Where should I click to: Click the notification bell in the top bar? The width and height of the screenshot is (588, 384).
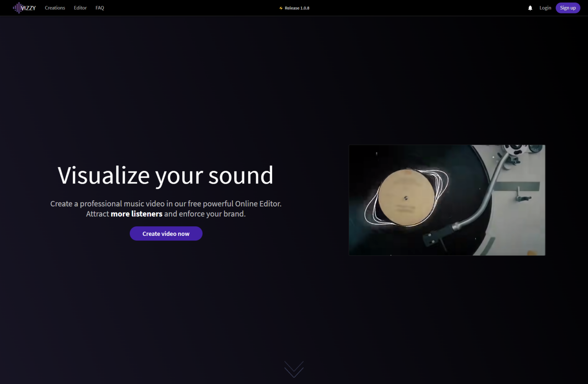click(530, 8)
